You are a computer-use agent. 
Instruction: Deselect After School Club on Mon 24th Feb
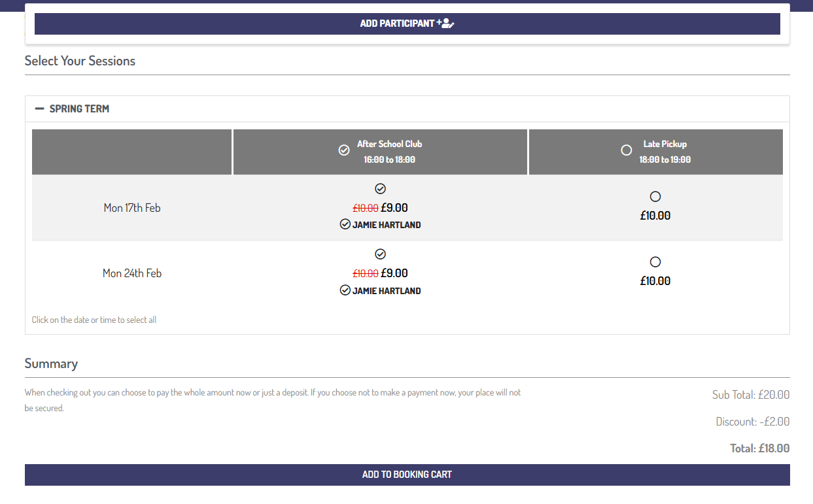click(x=381, y=254)
